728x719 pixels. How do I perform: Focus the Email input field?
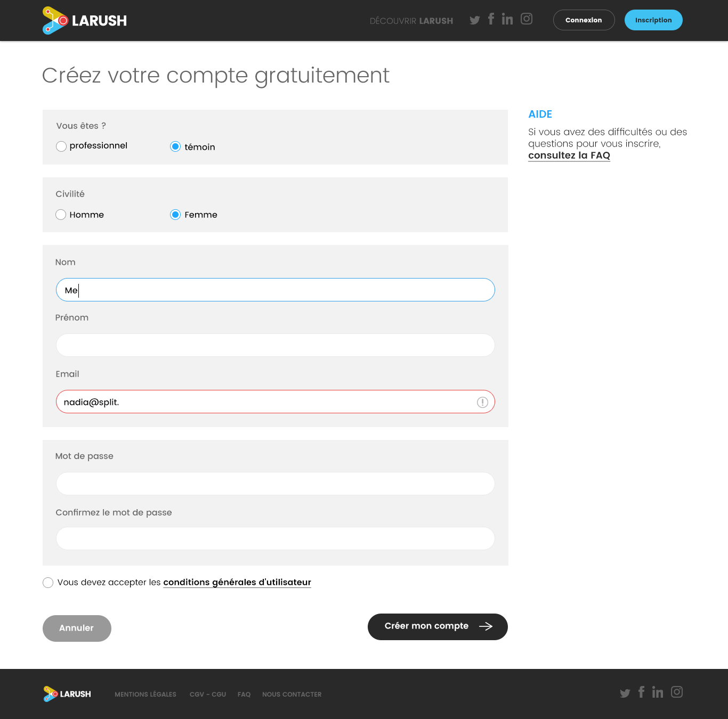[276, 402]
